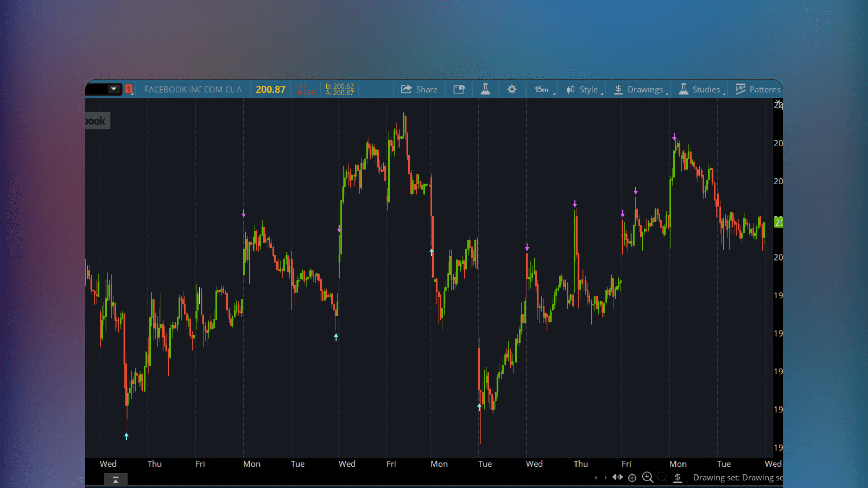
Task: Click the red linked-group 1 badge
Action: click(x=128, y=89)
